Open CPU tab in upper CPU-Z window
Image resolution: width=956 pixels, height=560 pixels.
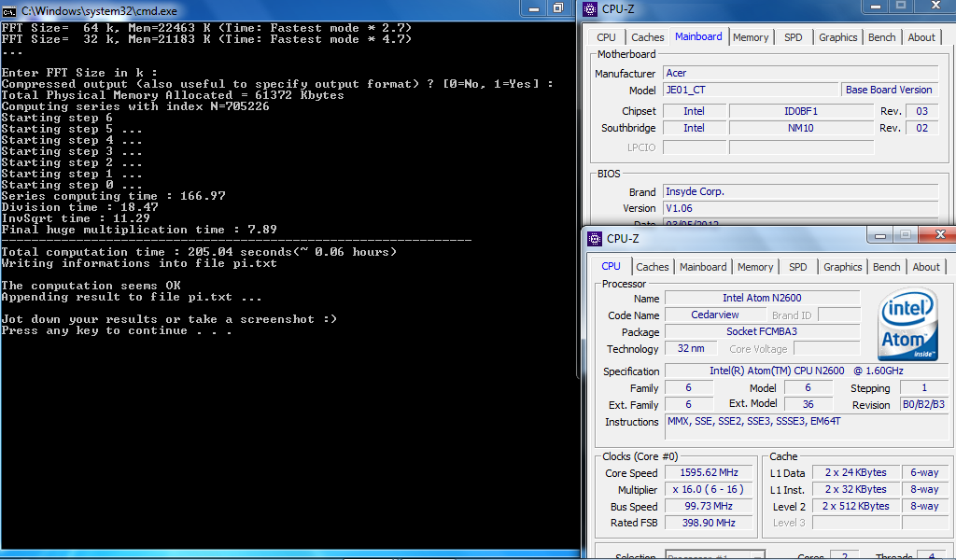tap(606, 37)
